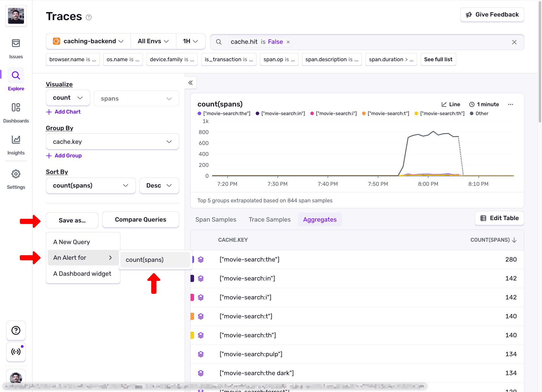
Task: Click the Compare Queries button
Action: tap(141, 220)
